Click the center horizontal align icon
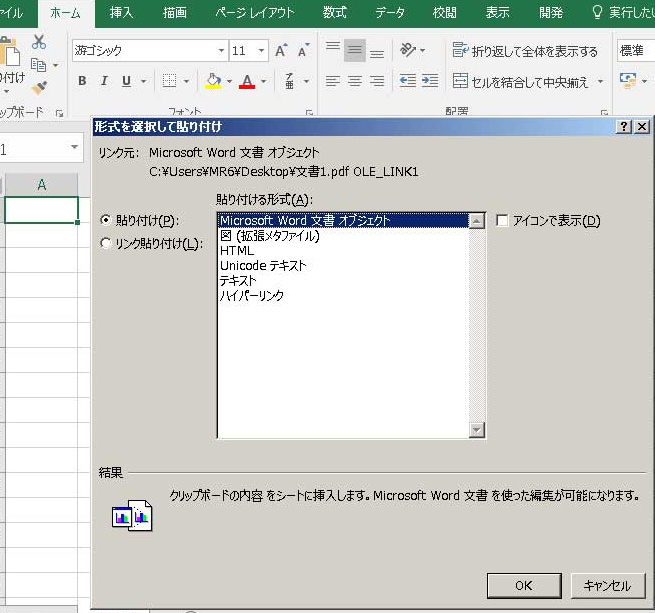 coord(354,81)
